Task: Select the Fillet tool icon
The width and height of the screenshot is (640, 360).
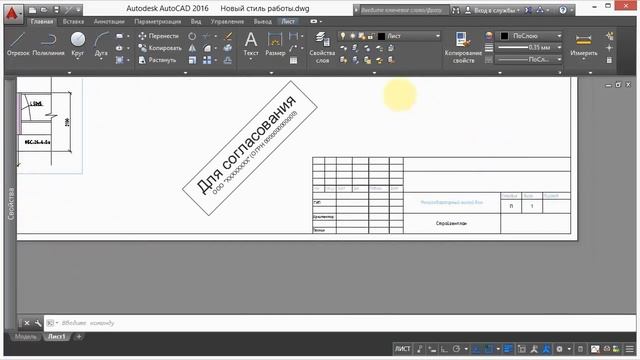Action: click(207, 48)
